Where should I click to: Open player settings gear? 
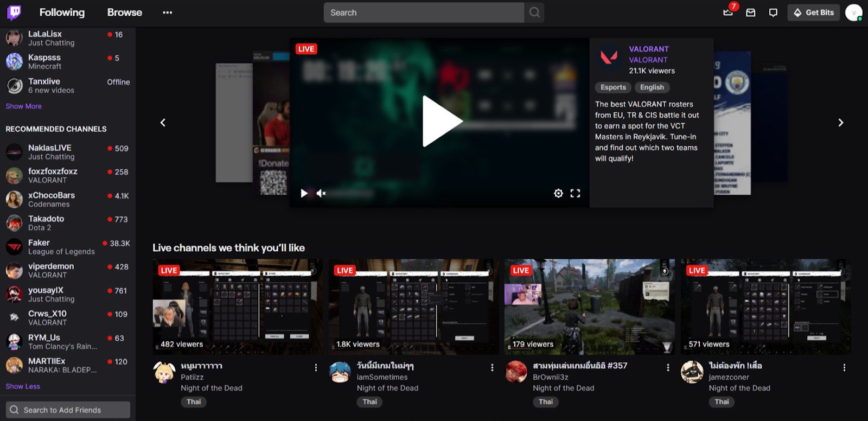pos(558,193)
